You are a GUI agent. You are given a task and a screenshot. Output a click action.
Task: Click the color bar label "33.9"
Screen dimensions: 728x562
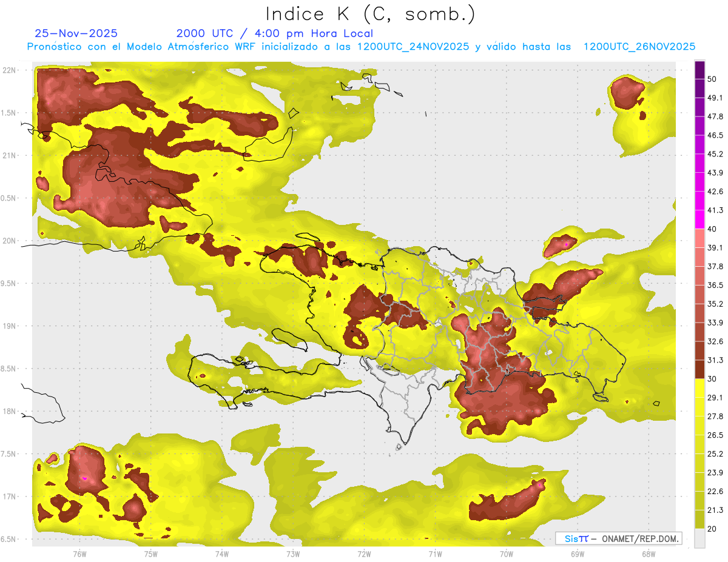(x=715, y=323)
